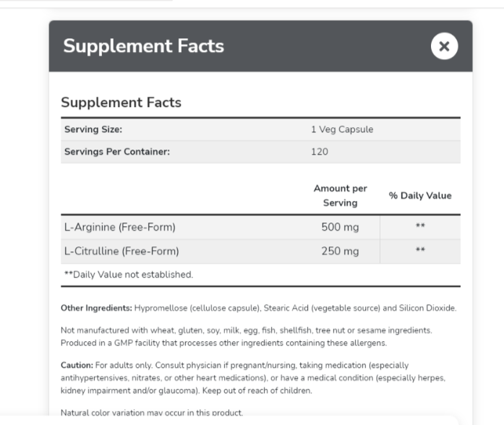Click the Natural color variation note
The height and width of the screenshot is (425, 504).
pos(152,413)
